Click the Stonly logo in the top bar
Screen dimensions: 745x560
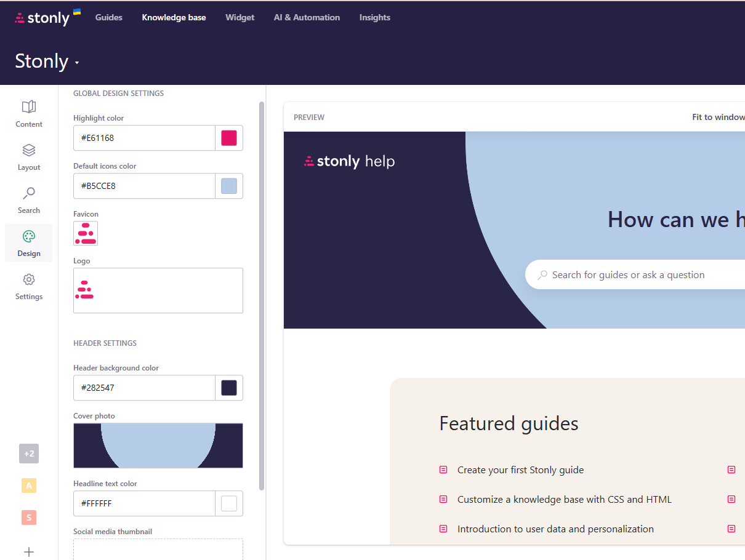click(43, 17)
